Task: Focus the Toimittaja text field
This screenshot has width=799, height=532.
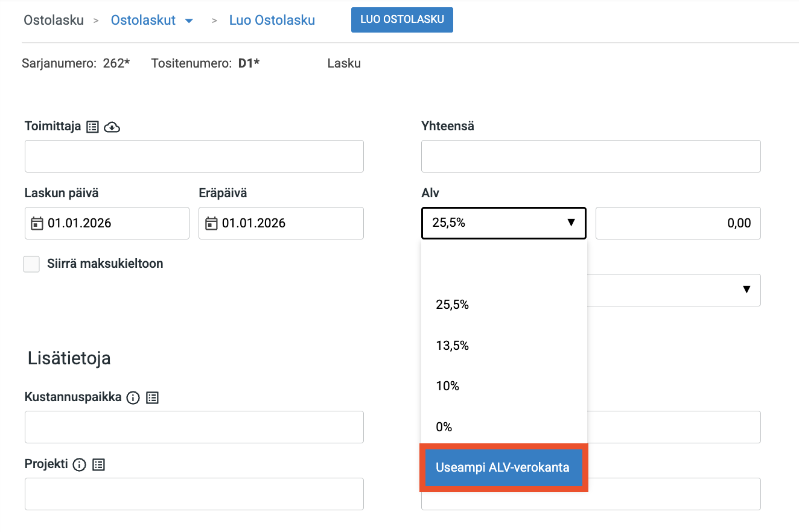Action: point(194,156)
